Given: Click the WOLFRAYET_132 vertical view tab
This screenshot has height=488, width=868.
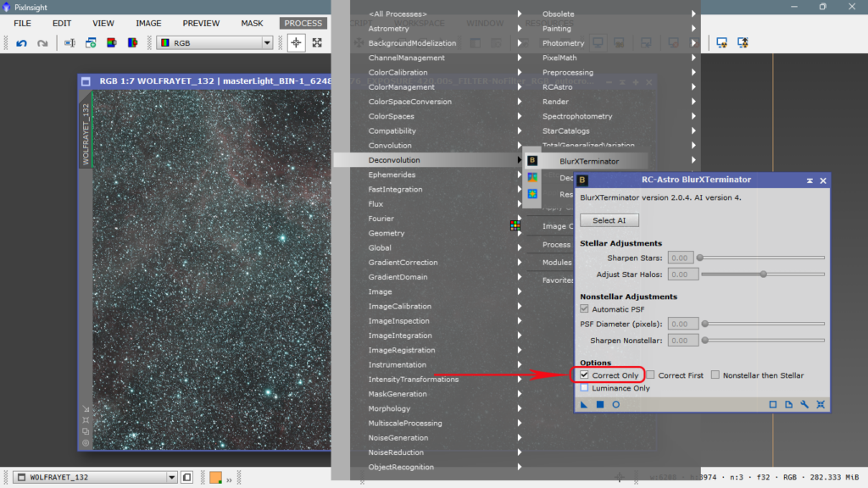Looking at the screenshot, I should pos(86,133).
